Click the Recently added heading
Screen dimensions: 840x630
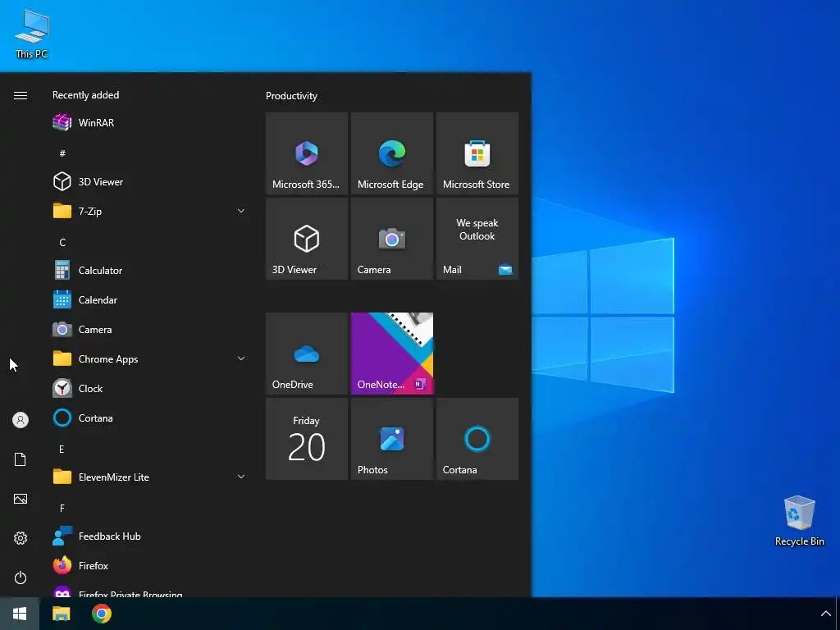point(85,95)
